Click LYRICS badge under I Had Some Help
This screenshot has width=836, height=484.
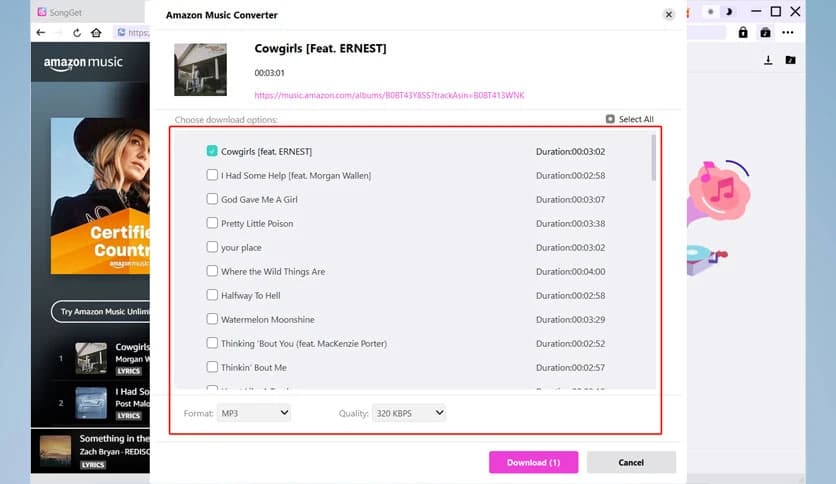[x=128, y=416]
